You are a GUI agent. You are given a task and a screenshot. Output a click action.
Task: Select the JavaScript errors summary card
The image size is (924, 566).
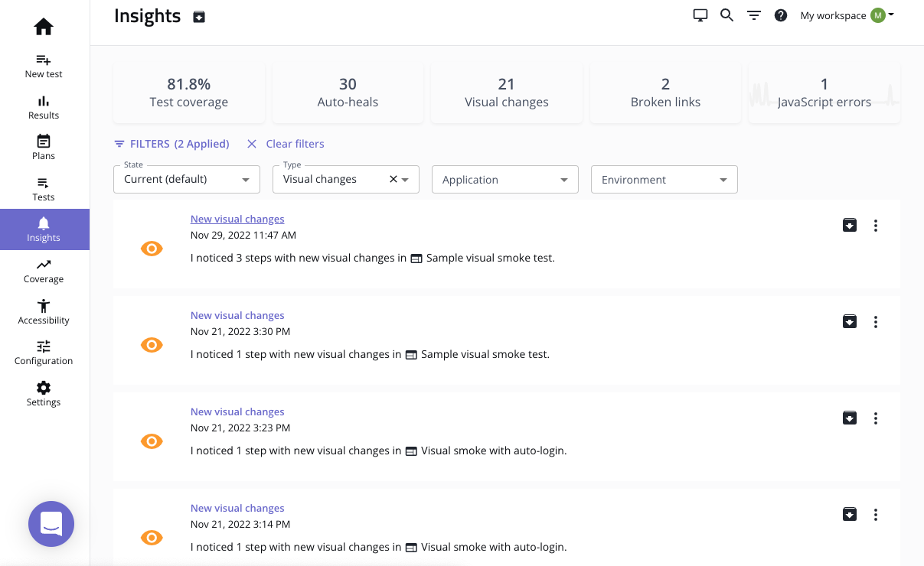tap(824, 93)
